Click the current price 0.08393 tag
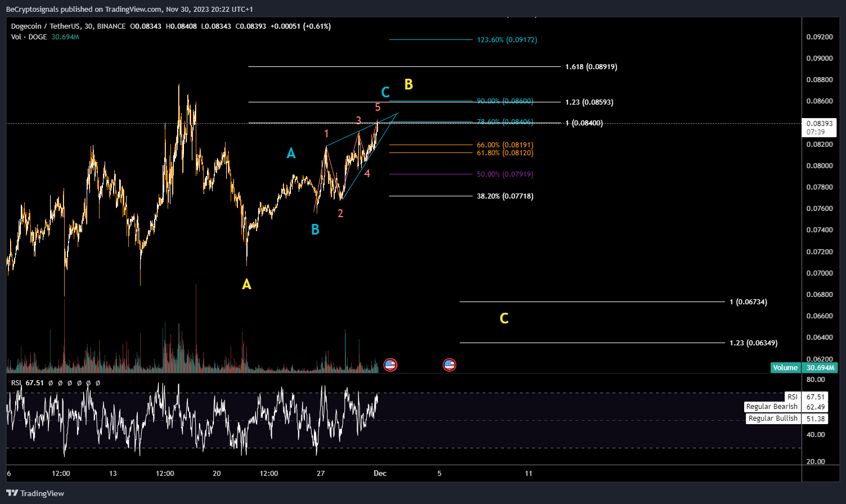Image resolution: width=846 pixels, height=504 pixels. [820, 128]
